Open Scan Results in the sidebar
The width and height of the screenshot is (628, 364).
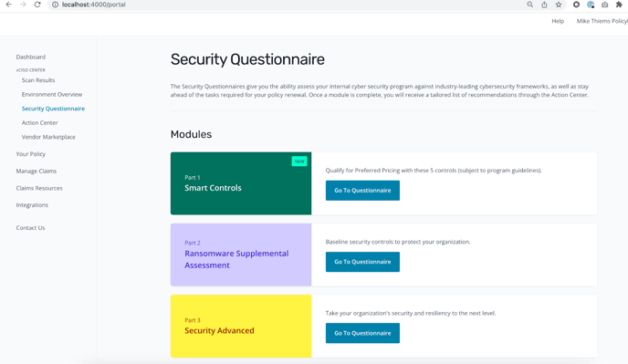tap(38, 80)
